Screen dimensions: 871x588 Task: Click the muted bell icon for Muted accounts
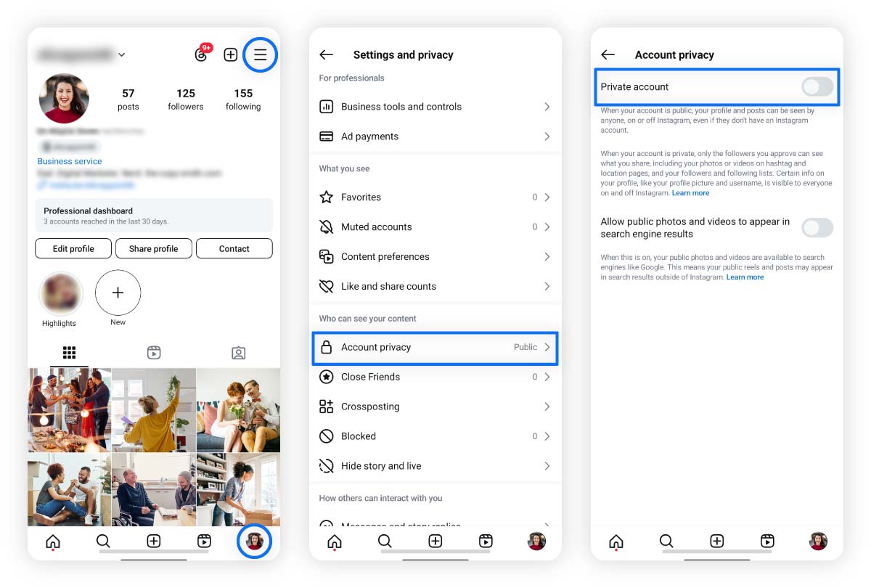(x=327, y=226)
